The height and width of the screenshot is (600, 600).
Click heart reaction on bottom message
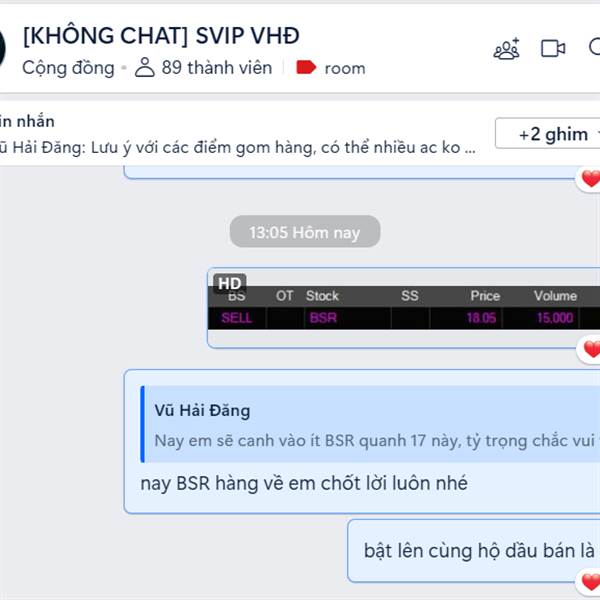(590, 583)
